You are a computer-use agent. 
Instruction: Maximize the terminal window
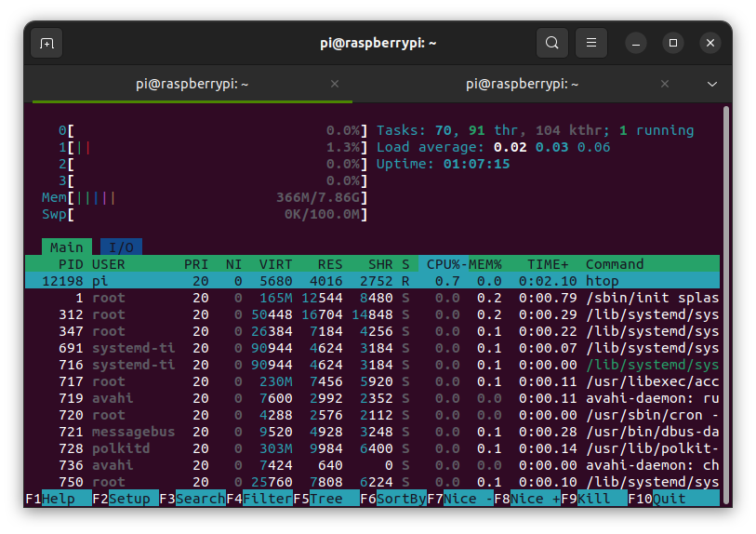pyautogui.click(x=673, y=44)
